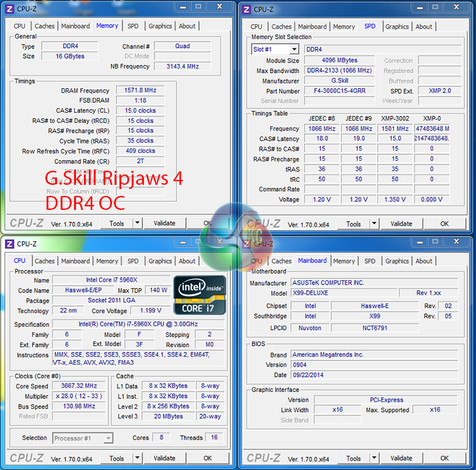Open the Mainboard tab in CPU window

(x=75, y=261)
